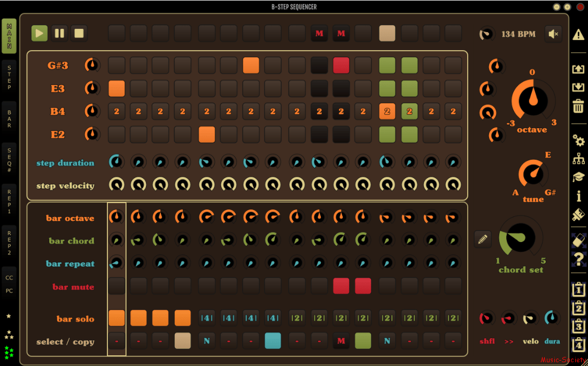
Task: Pause the sequencer
Action: 59,33
